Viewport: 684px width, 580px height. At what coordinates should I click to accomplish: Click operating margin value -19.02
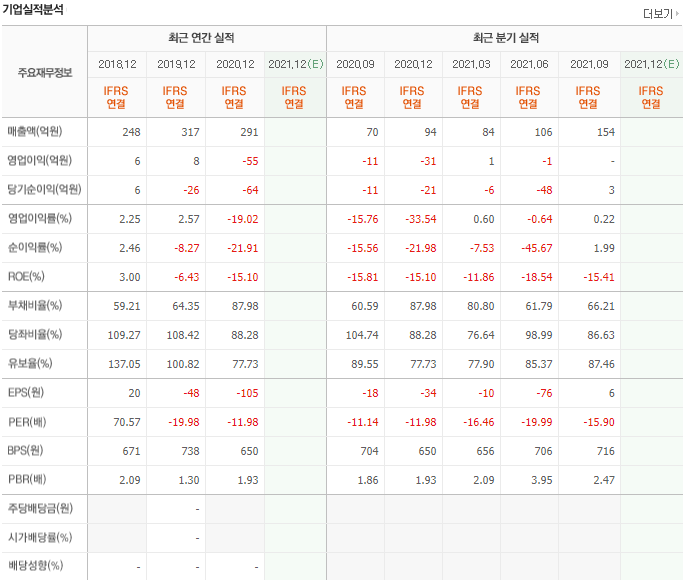tap(243, 219)
